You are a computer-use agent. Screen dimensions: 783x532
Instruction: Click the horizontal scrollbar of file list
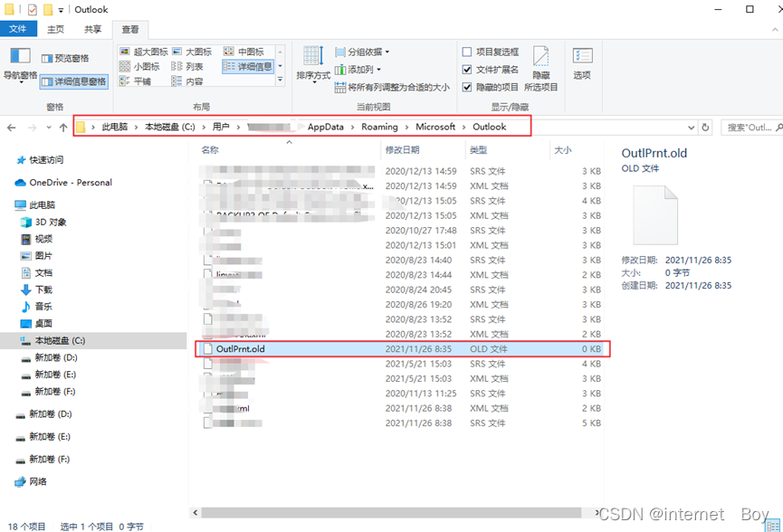[x=391, y=512]
